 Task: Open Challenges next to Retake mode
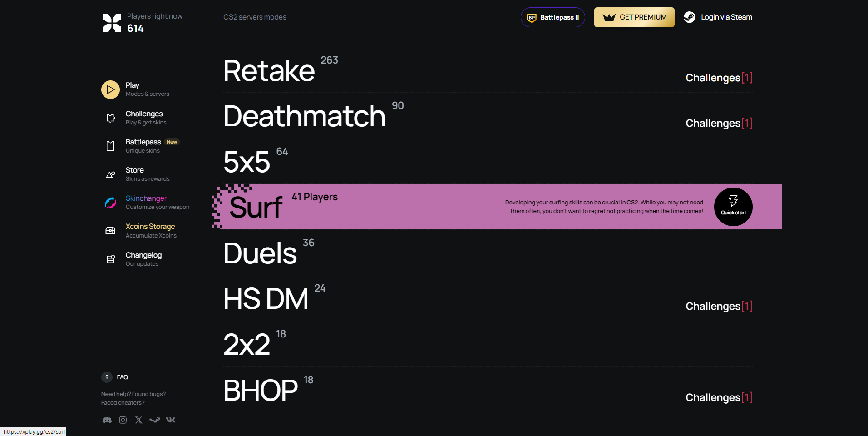tap(719, 77)
